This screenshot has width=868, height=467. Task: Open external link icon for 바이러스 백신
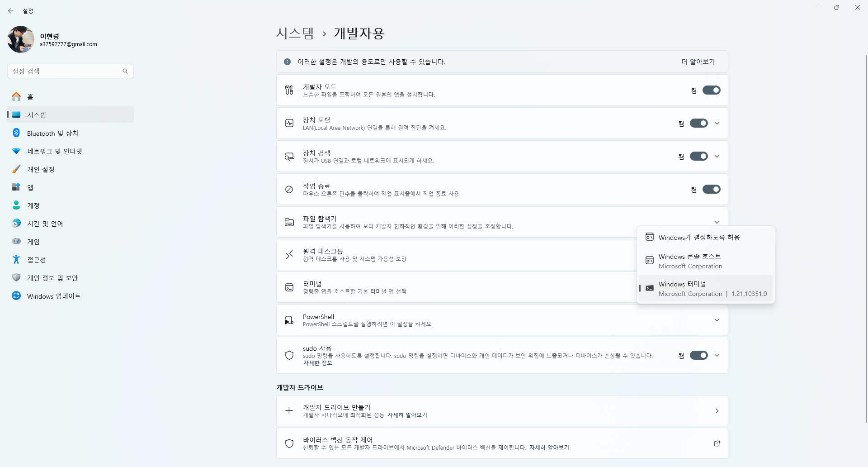click(717, 443)
